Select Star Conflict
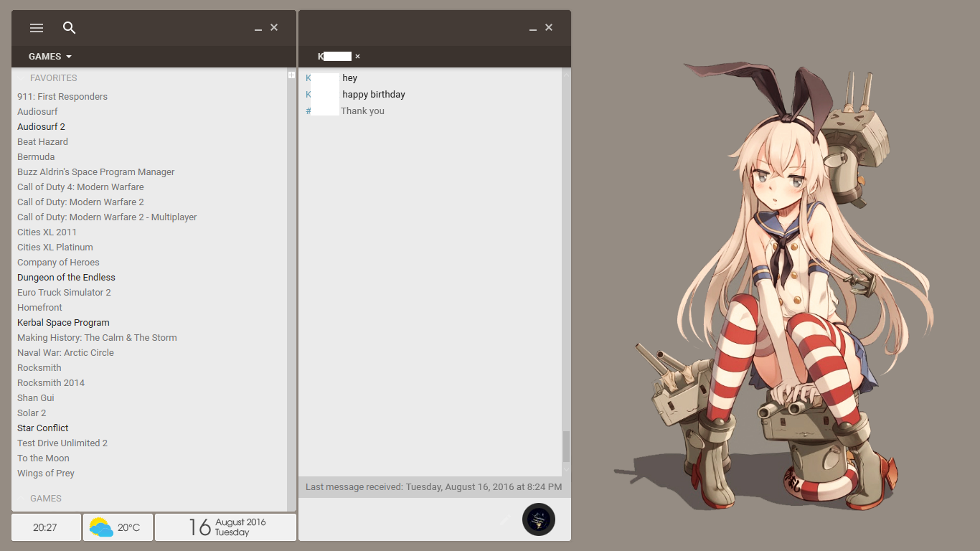980x551 pixels. (43, 428)
